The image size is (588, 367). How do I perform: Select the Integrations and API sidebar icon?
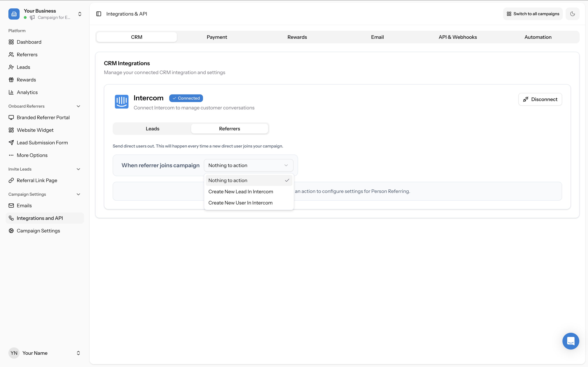[11, 218]
